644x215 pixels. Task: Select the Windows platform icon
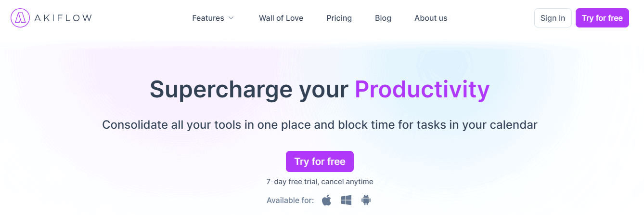coord(346,200)
